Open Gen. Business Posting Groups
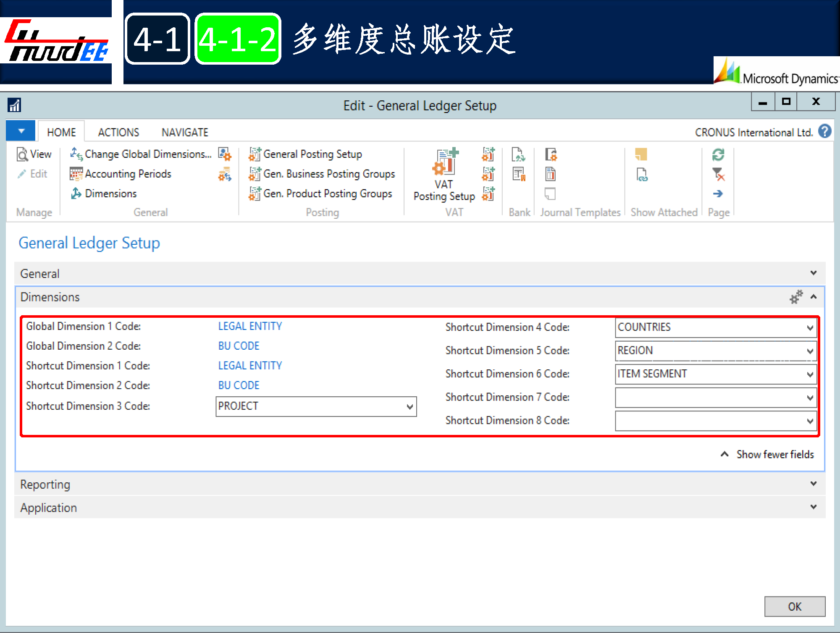Viewport: 840px width, 633px height. (x=329, y=174)
